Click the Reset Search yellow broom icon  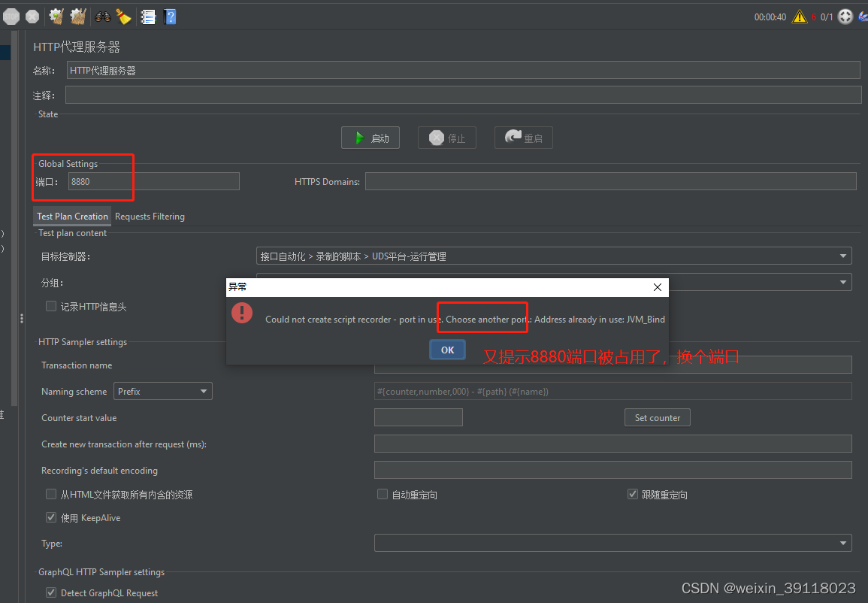(123, 17)
